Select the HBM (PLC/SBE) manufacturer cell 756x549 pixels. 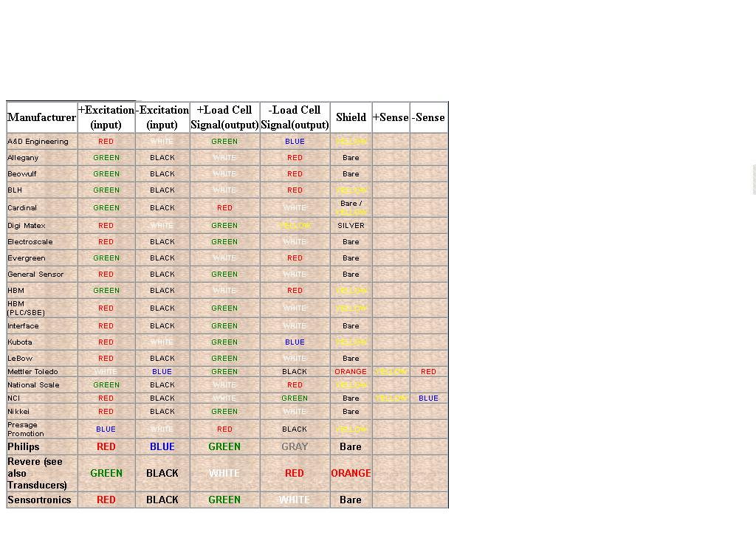tap(26, 308)
